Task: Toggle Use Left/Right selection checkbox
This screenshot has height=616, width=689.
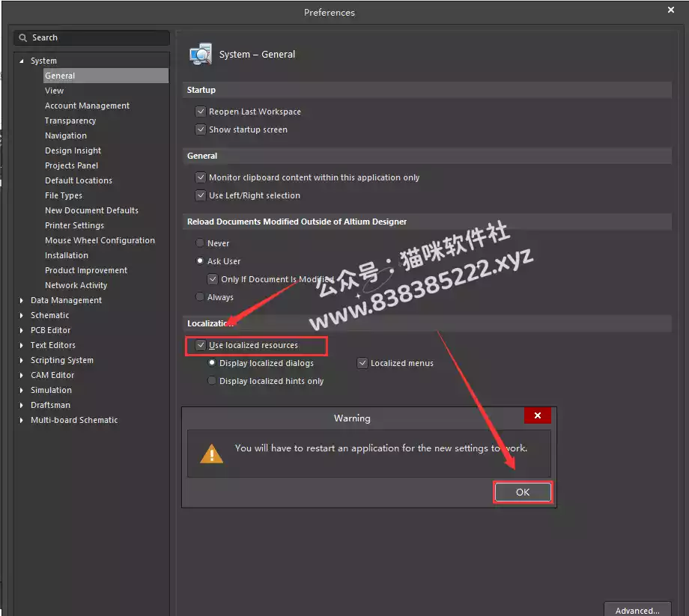Action: (201, 195)
